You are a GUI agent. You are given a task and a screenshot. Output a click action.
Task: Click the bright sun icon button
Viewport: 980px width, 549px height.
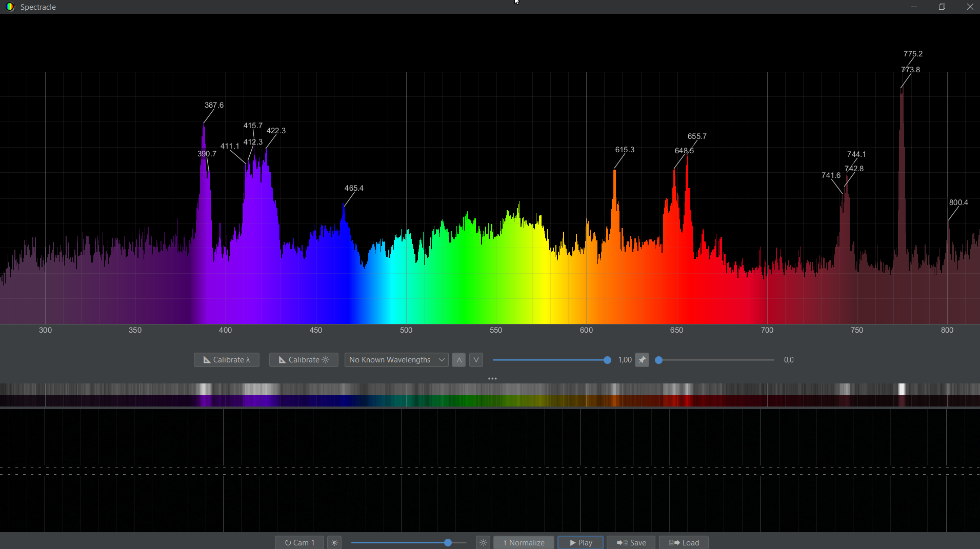click(x=483, y=542)
